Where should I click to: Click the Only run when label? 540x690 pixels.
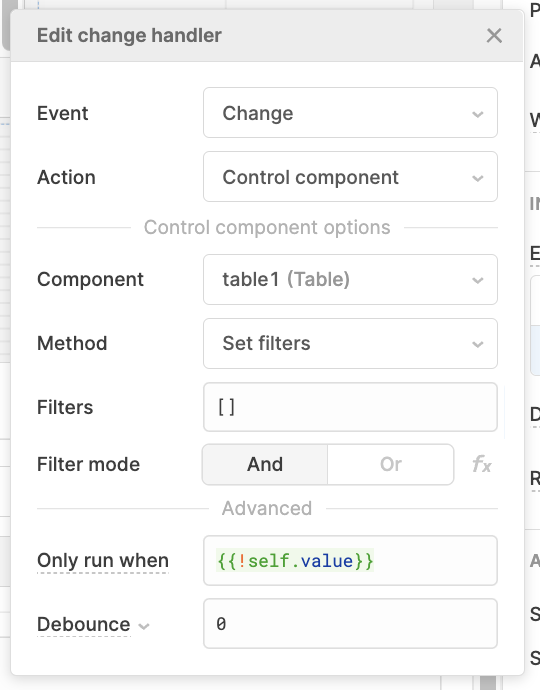[x=103, y=561]
